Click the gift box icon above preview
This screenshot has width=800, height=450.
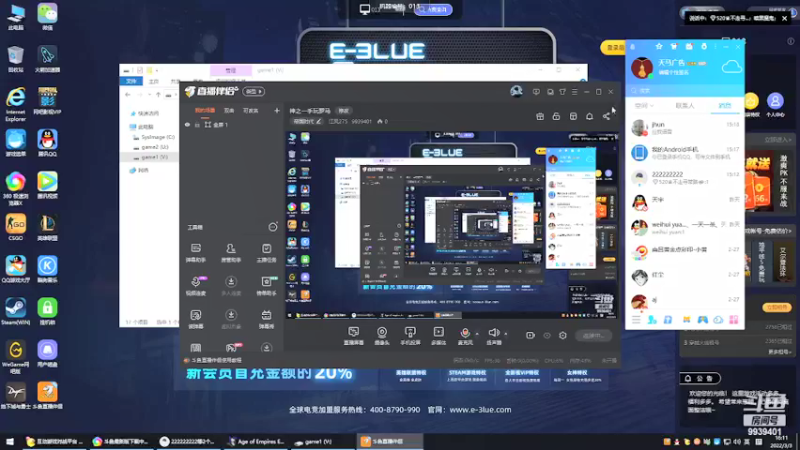click(540, 116)
